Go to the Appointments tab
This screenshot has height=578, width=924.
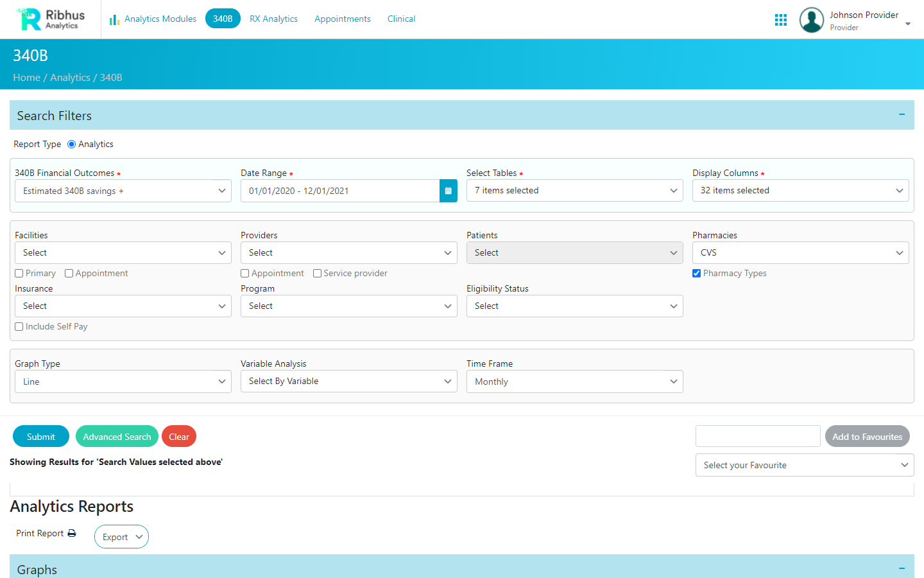click(342, 19)
